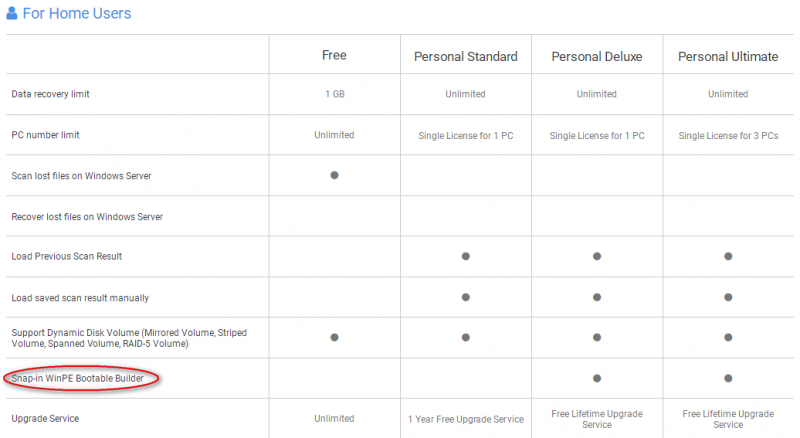
Task: Click the Free column dot for Scan lost files
Action: pos(334,175)
